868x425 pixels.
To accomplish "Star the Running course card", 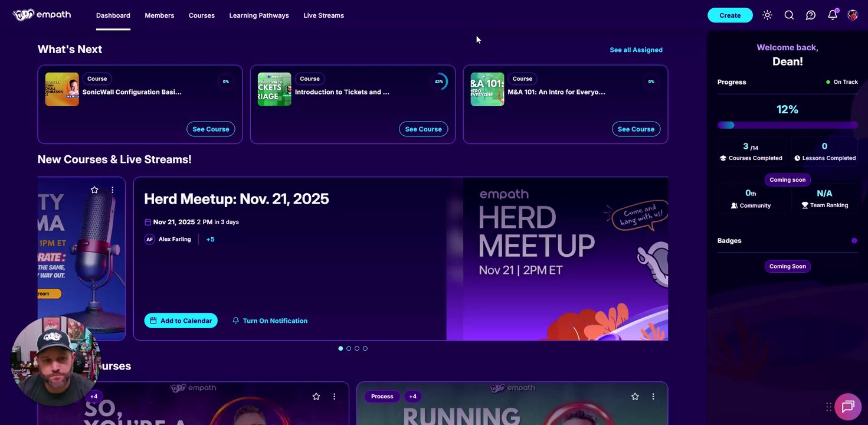I will coord(635,397).
